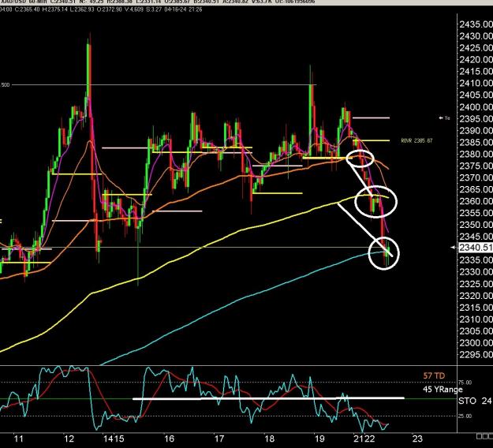The width and height of the screenshot is (493, 448).
Task: Click the 2295.00 price axis label
Action: 476,355
